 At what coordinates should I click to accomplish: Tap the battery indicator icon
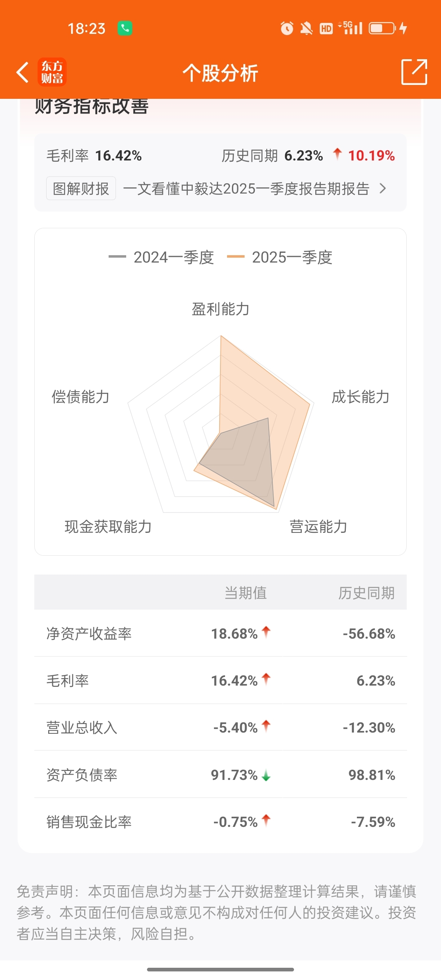(x=382, y=28)
